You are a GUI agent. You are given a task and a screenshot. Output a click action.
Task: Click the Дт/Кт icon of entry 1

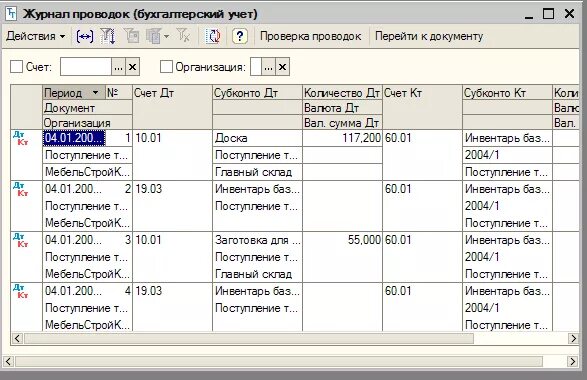(x=21, y=138)
